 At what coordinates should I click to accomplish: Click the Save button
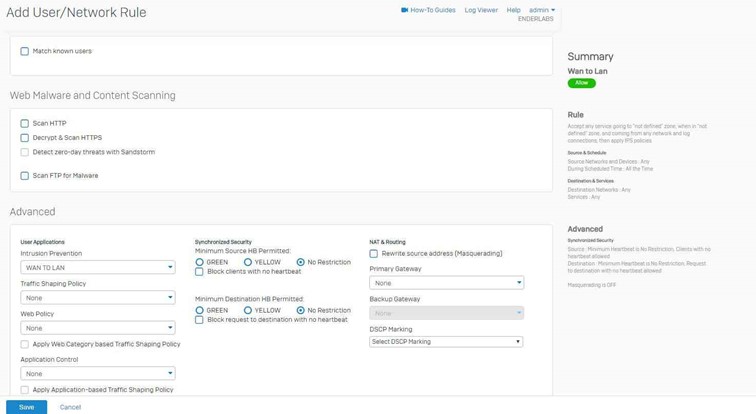tap(26, 407)
